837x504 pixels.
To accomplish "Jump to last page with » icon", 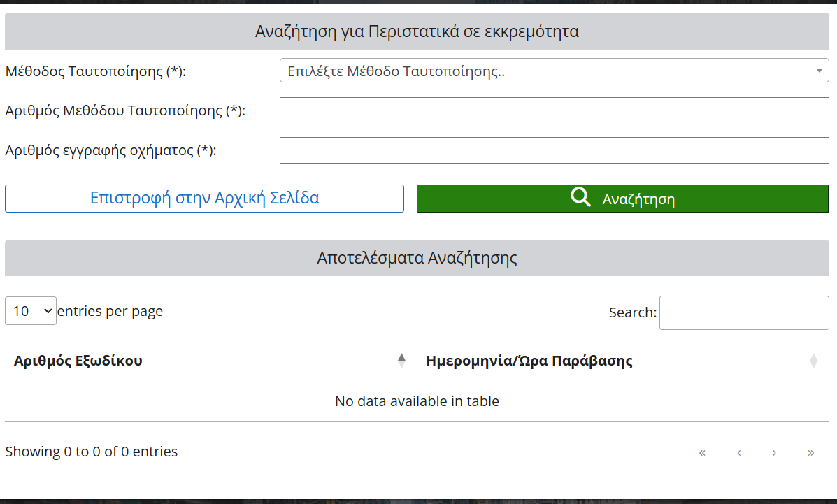I will click(x=810, y=452).
